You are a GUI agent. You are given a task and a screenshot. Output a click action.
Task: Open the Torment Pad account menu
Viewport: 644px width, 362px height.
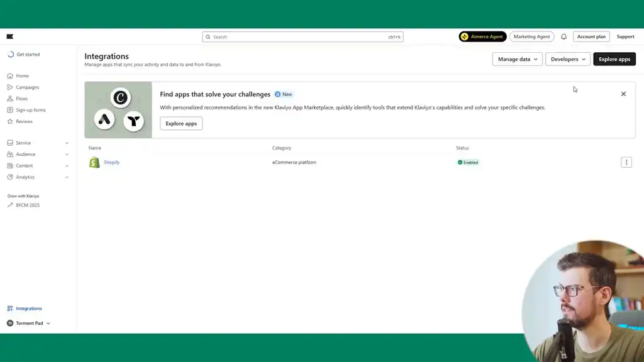pos(28,322)
